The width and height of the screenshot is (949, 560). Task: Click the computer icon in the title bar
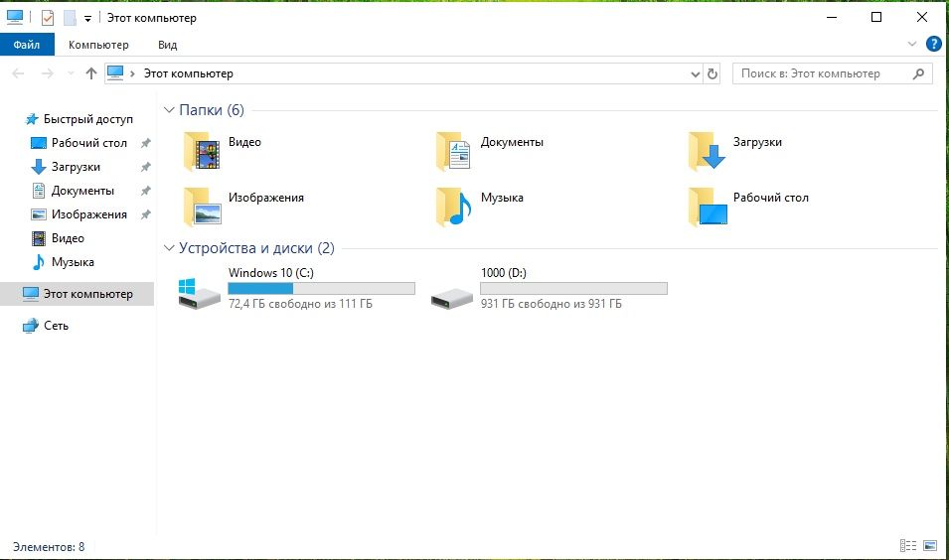[15, 18]
